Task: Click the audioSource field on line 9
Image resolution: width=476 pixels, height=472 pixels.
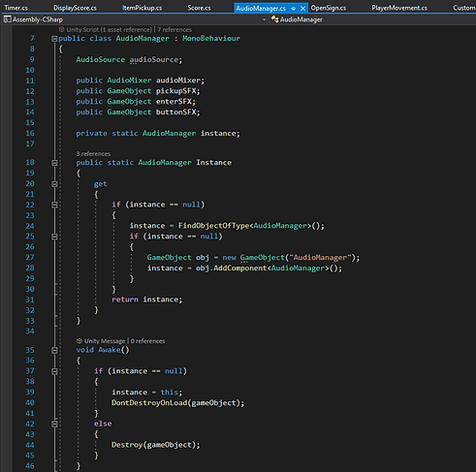Action: click(x=154, y=60)
